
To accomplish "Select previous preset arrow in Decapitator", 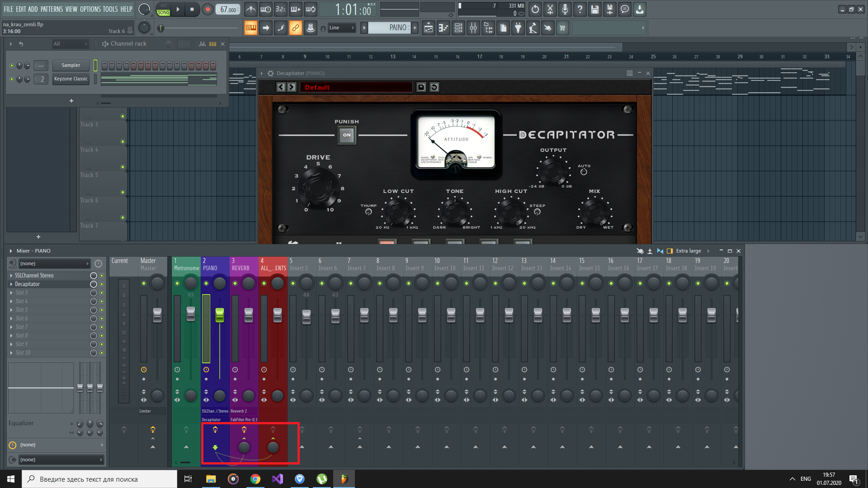I will tap(281, 87).
